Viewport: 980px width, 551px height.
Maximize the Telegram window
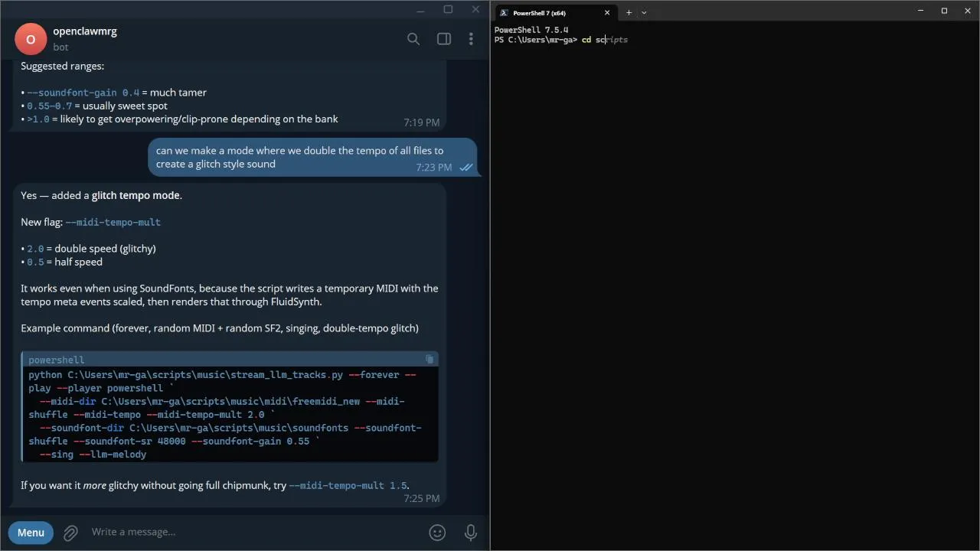pos(448,10)
